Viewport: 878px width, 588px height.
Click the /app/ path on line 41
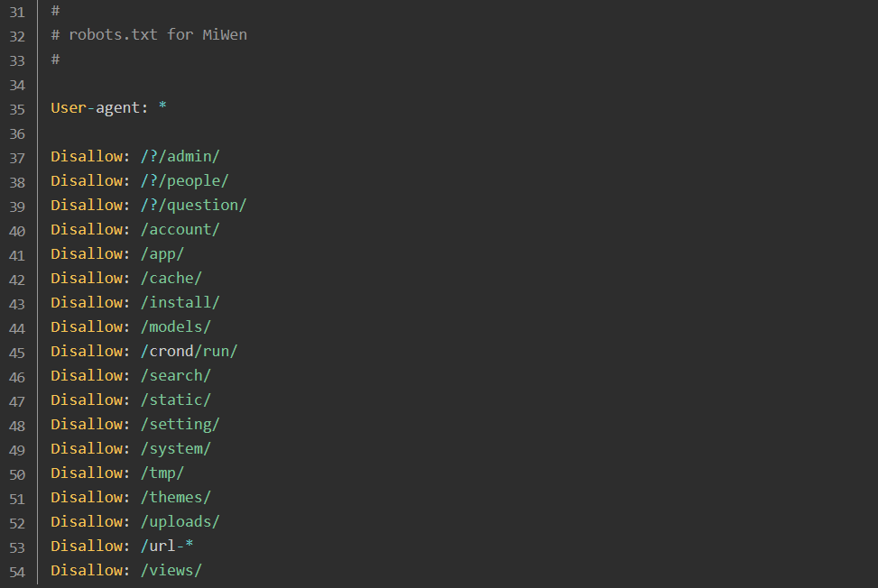(x=162, y=254)
